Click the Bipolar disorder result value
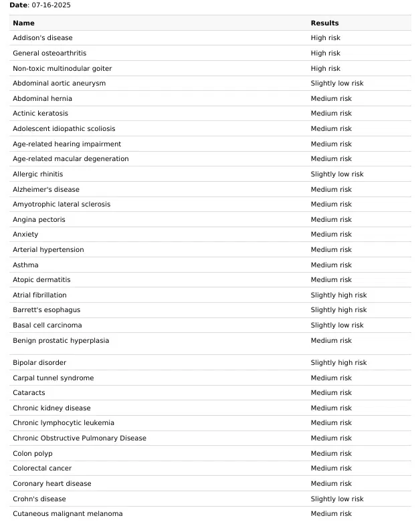This screenshot has height=524, width=420. 338,363
